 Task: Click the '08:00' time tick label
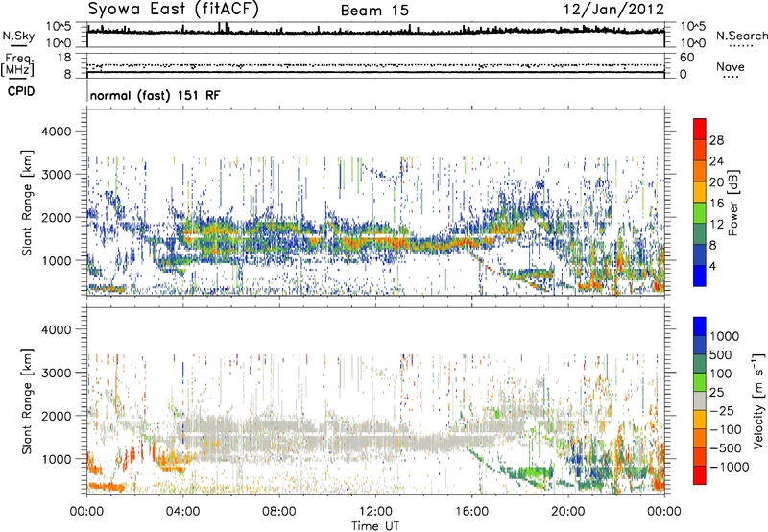point(279,512)
